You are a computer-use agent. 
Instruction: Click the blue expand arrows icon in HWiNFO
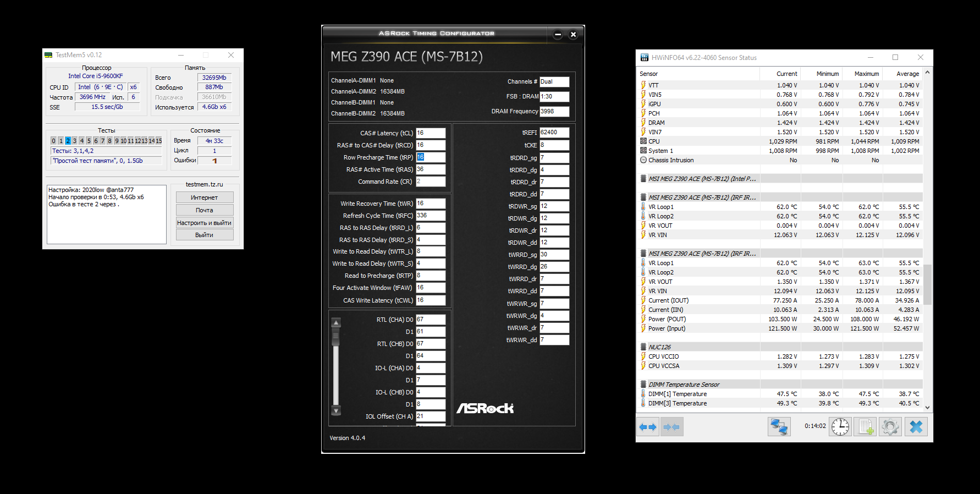coord(648,427)
